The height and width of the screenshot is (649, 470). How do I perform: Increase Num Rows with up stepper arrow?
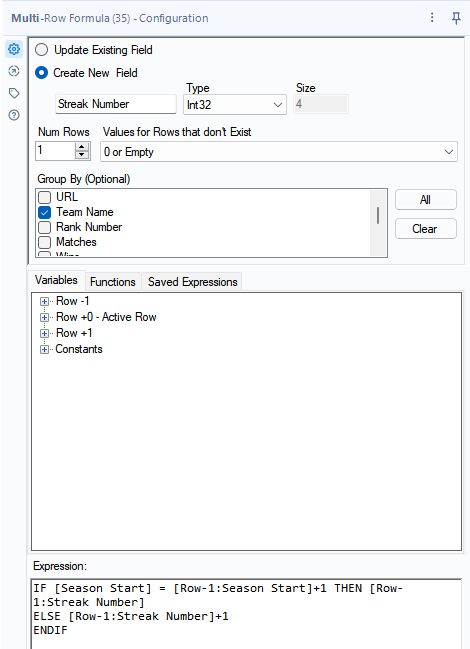point(82,147)
